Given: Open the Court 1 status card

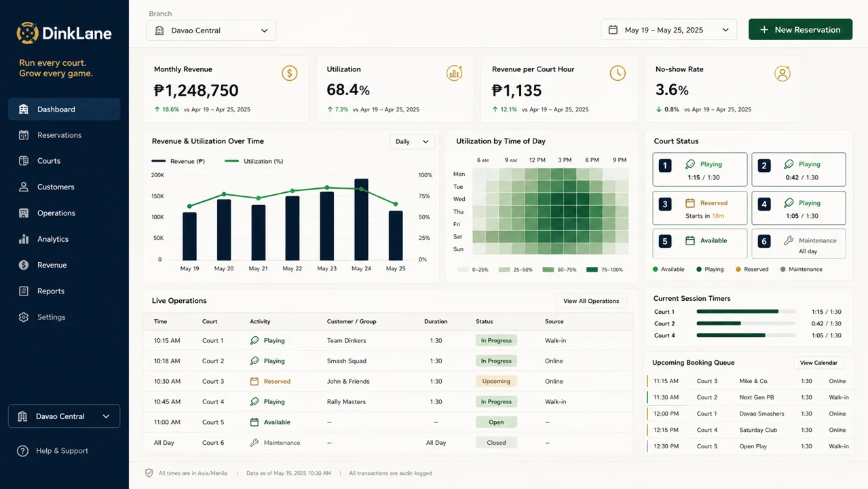Looking at the screenshot, I should click(700, 170).
